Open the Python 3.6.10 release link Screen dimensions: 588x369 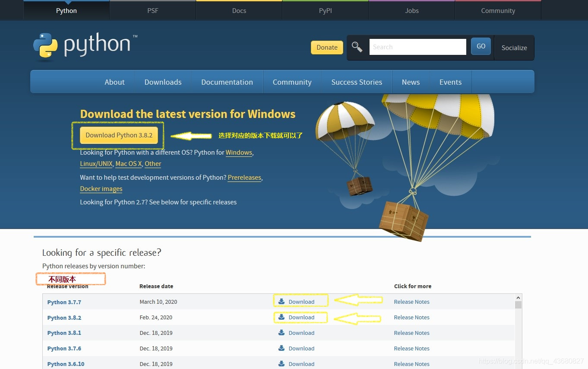point(66,364)
